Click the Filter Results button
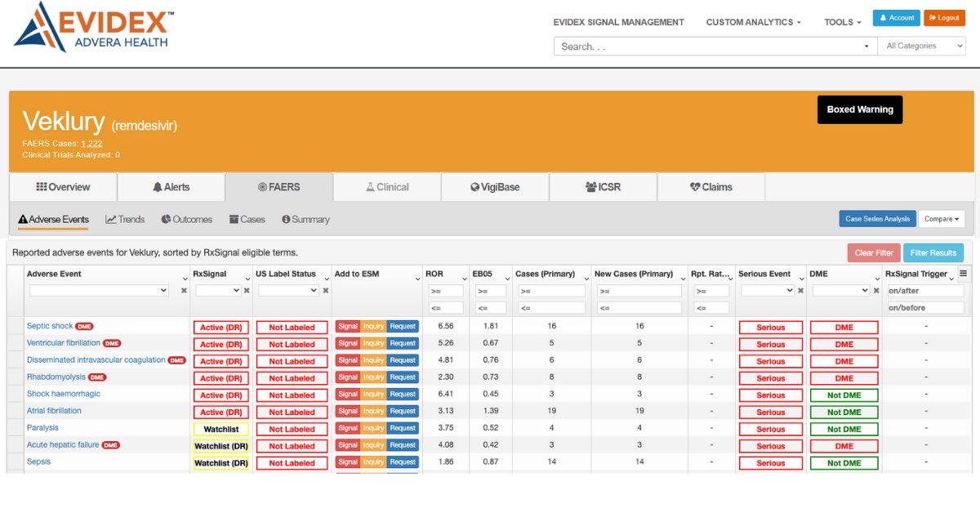980x513 pixels. 933,253
